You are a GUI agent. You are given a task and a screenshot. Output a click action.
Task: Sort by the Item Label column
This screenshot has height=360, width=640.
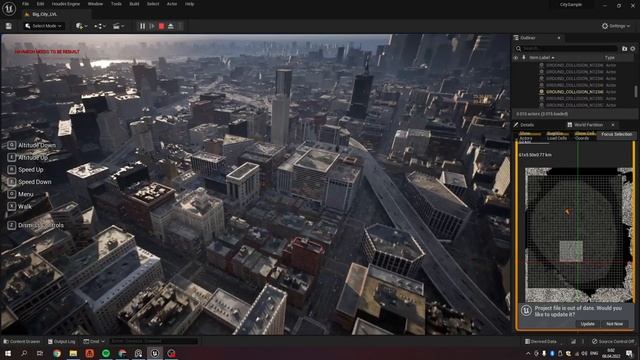(541, 58)
